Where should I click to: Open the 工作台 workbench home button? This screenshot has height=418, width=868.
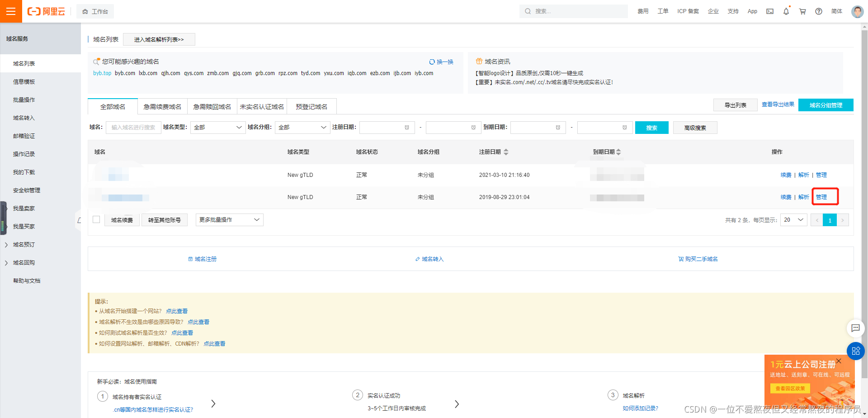pos(95,11)
